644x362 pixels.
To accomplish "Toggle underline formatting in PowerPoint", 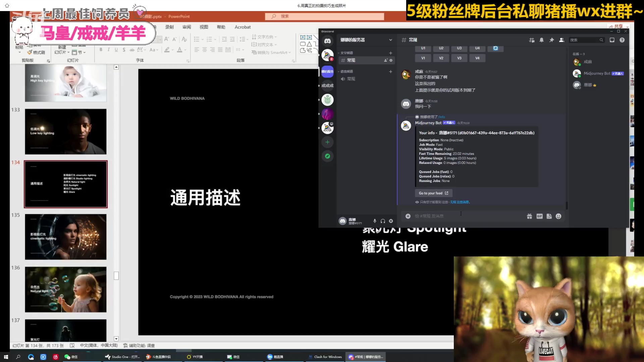I will (x=116, y=49).
